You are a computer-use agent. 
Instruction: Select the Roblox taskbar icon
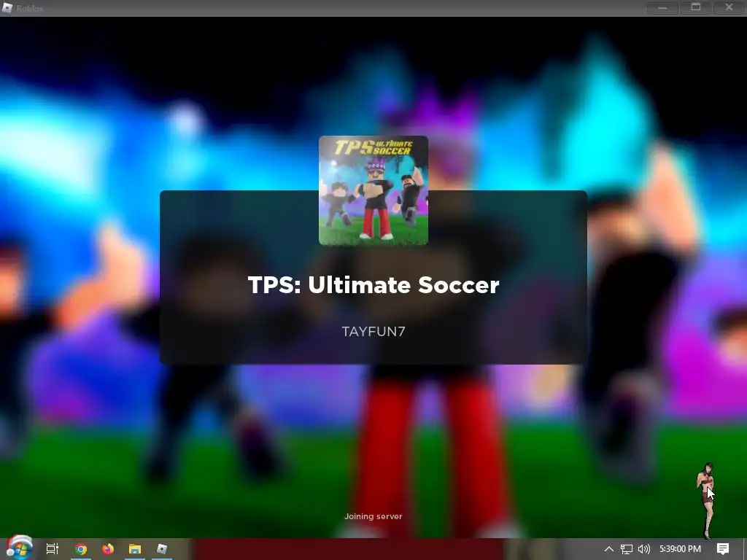[x=162, y=549]
